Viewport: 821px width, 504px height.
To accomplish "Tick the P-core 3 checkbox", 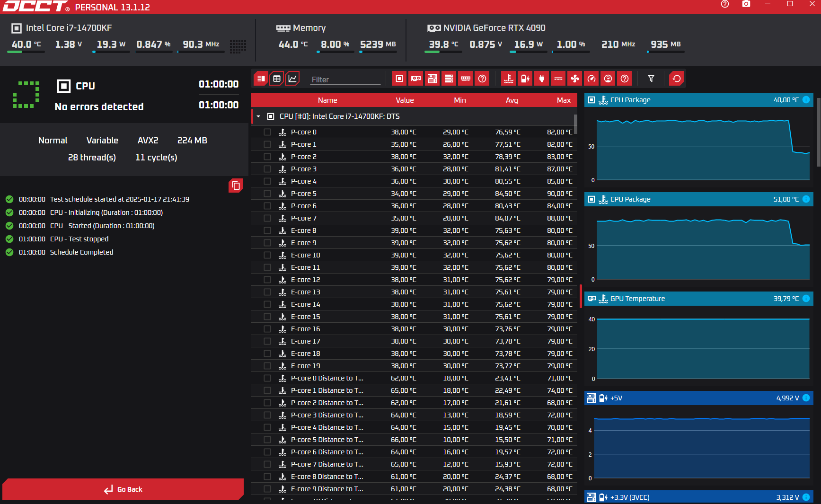I will click(267, 169).
